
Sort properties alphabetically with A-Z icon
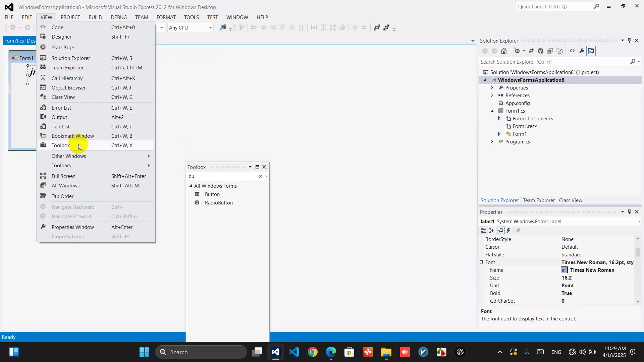(491, 230)
